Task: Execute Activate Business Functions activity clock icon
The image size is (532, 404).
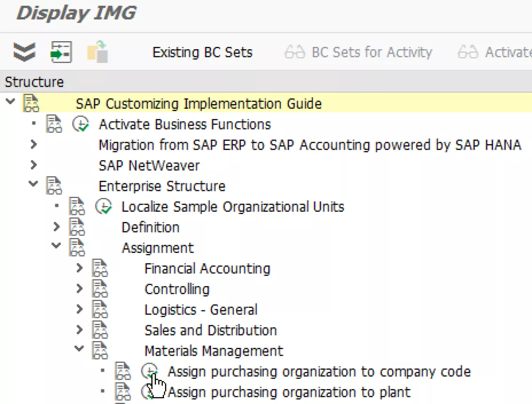Action: (81, 124)
